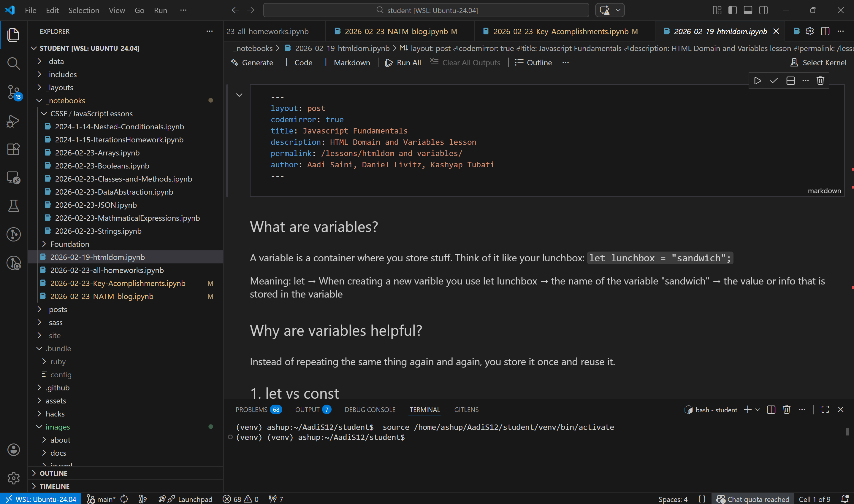Add a Code cell

click(x=298, y=63)
